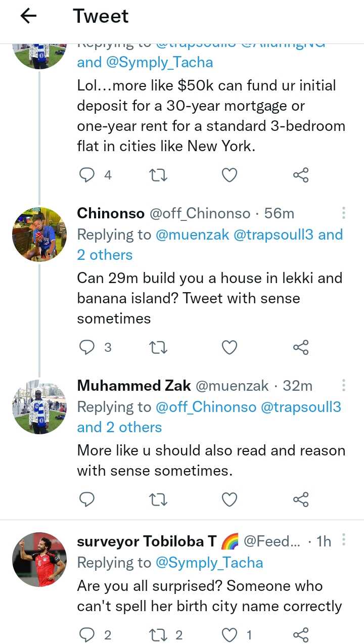Reply to Chinonso's tweet
The width and height of the screenshot is (364, 644).
click(87, 347)
